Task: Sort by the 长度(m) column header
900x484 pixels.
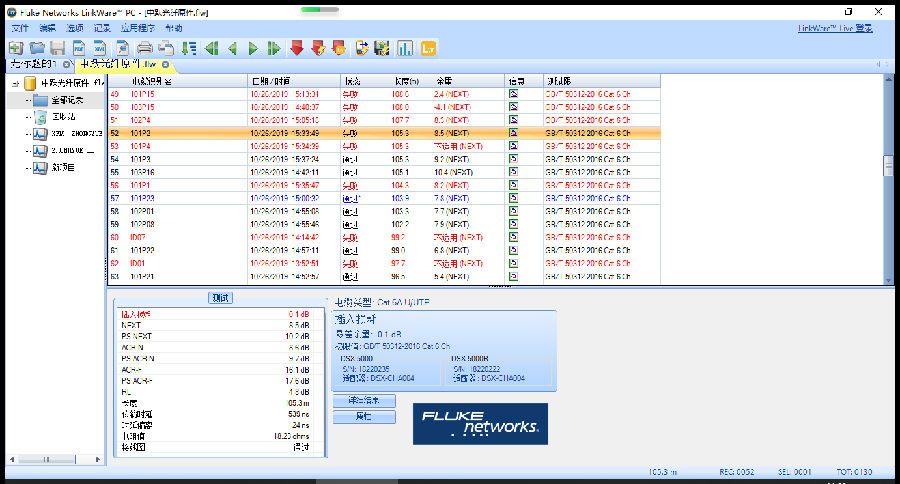Action: coord(409,81)
